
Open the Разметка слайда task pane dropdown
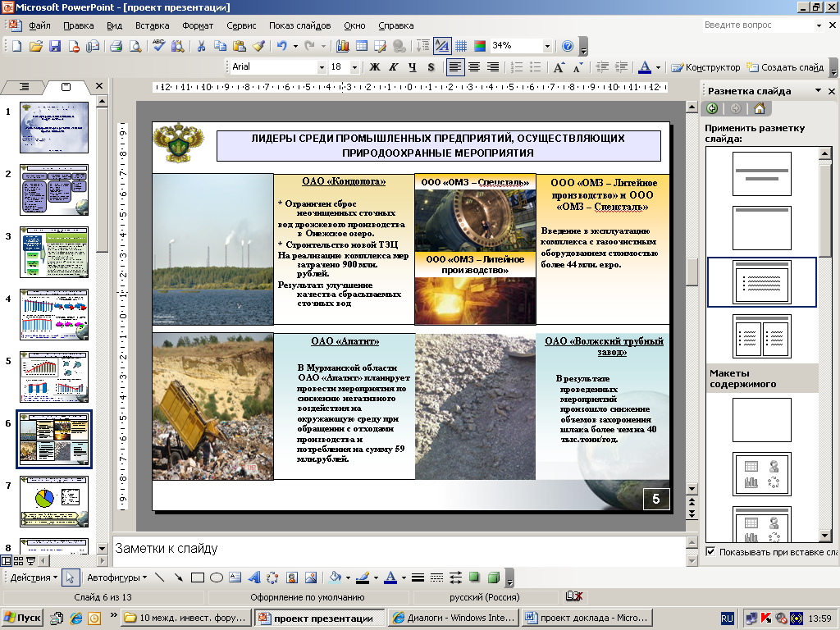coord(818,90)
